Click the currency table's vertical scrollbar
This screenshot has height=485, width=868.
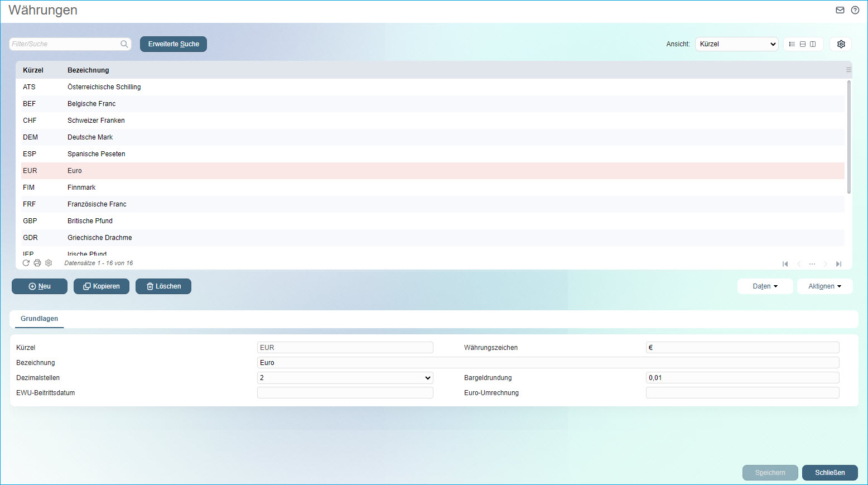[848, 137]
